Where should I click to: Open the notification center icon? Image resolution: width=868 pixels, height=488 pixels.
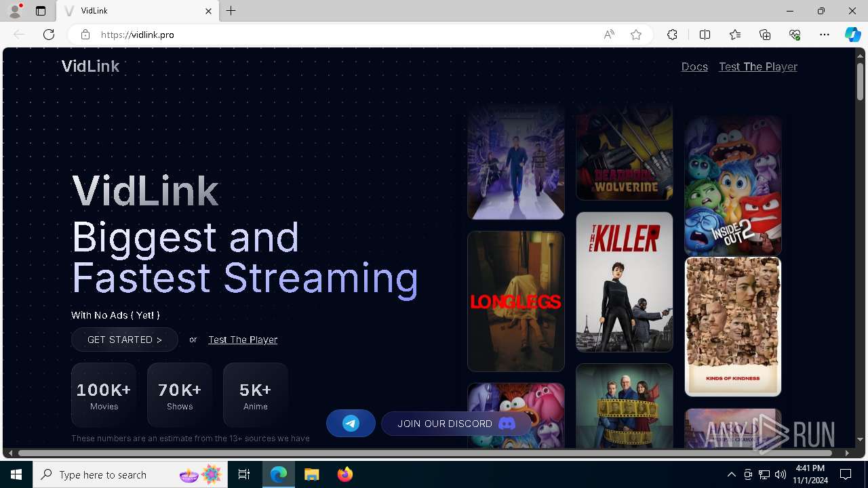(x=846, y=474)
